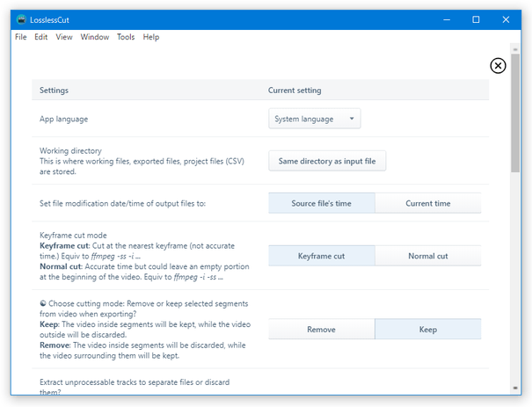Image resolution: width=532 pixels, height=407 pixels.
Task: Click the App language label
Action: 64,119
